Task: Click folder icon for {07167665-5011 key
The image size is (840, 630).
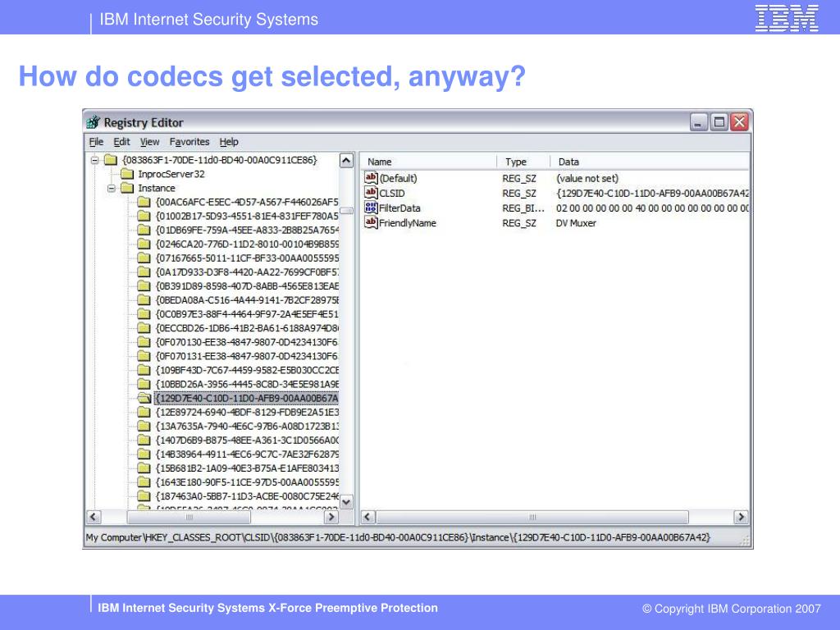Action: pos(144,258)
